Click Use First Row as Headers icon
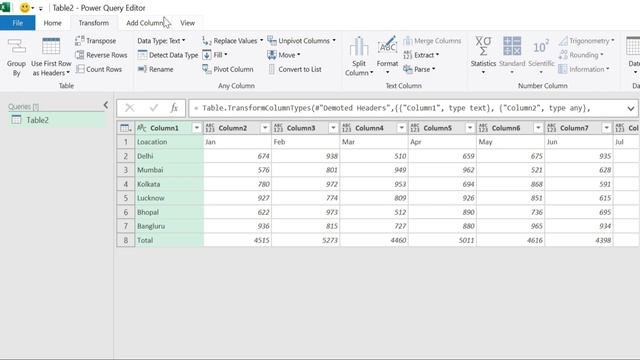Image resolution: width=640 pixels, height=360 pixels. click(51, 47)
